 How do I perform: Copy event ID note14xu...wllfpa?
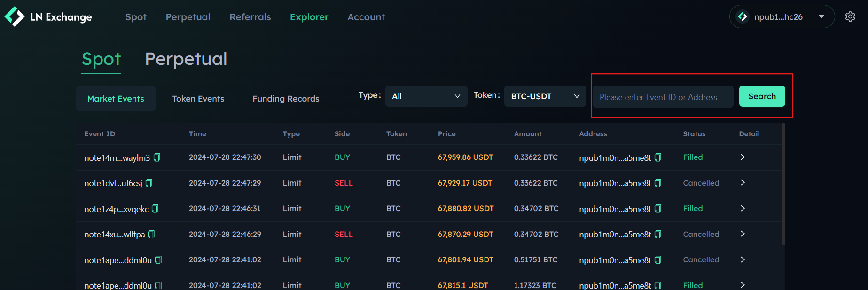[x=151, y=235]
